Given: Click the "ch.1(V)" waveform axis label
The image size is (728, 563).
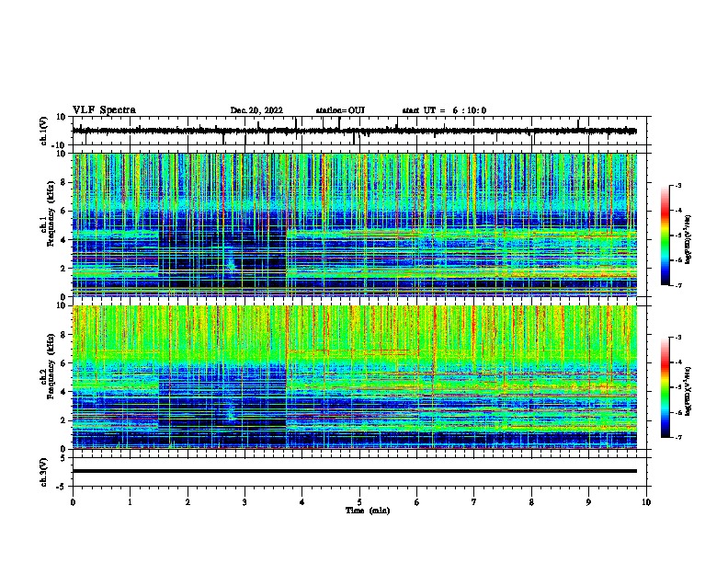Looking at the screenshot, I should click(x=44, y=131).
